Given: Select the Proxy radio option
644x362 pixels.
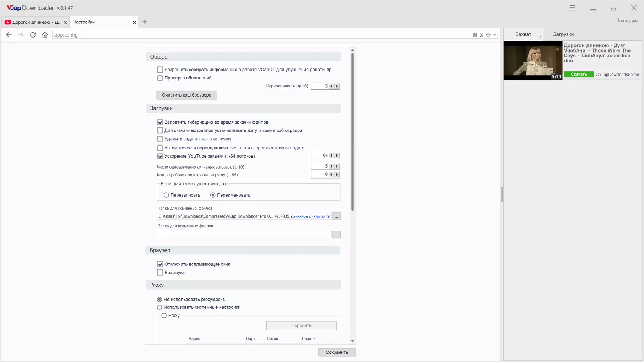Looking at the screenshot, I should (164, 316).
